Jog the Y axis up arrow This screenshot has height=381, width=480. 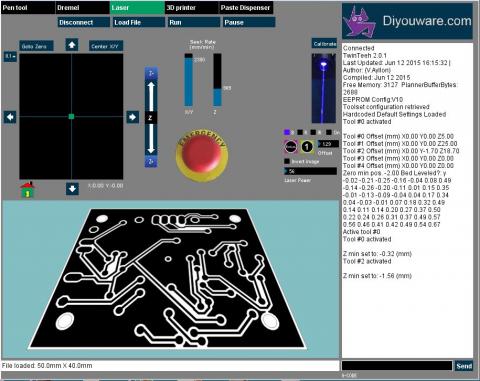(x=72, y=45)
